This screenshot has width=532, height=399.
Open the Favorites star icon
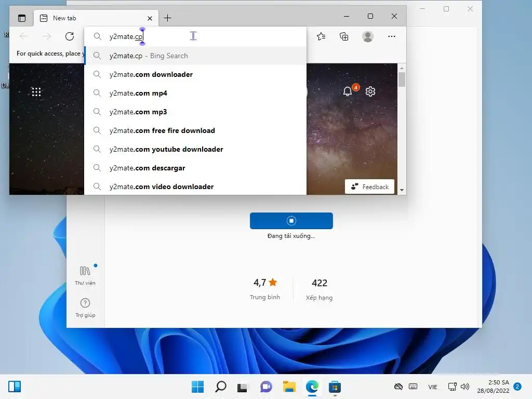[x=321, y=36]
